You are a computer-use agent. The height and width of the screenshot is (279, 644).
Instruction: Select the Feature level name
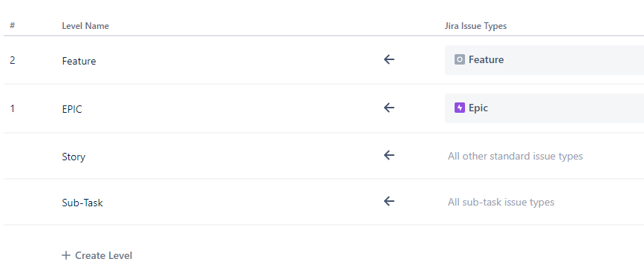pos(79,61)
